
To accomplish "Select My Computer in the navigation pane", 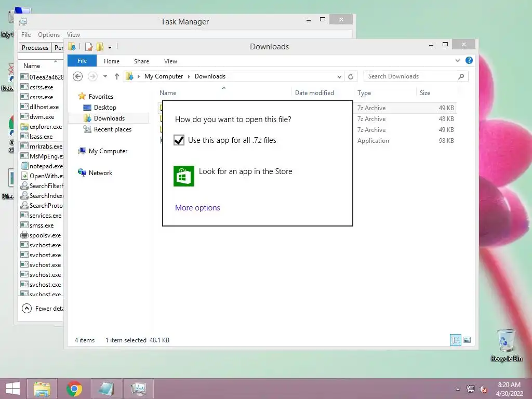I will (x=108, y=151).
